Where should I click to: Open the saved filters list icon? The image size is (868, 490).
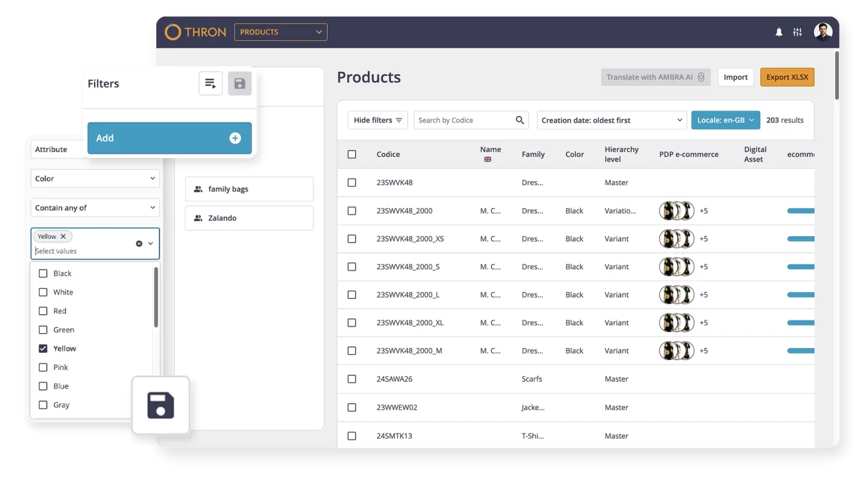point(211,83)
